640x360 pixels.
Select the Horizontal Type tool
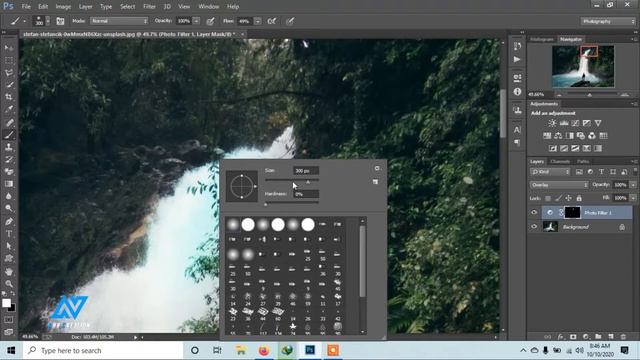[x=9, y=234]
